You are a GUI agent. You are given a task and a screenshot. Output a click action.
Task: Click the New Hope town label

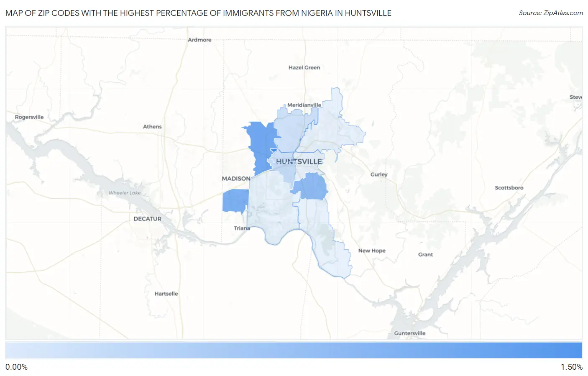372,251
